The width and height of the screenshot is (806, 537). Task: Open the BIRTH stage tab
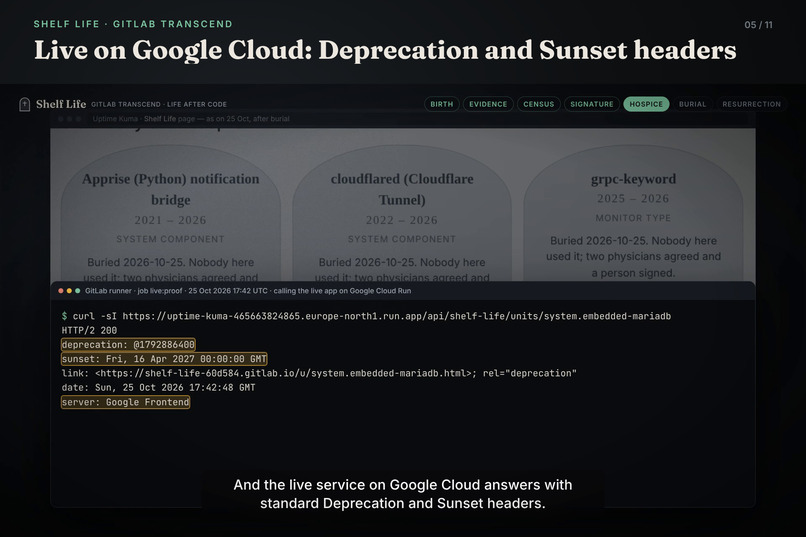(x=442, y=104)
